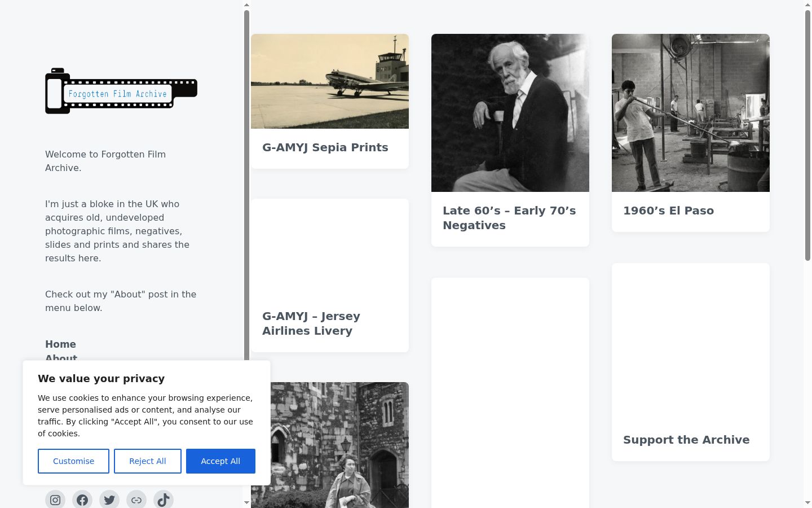Open the Instagram social icon
This screenshot has width=812, height=508.
point(55,500)
